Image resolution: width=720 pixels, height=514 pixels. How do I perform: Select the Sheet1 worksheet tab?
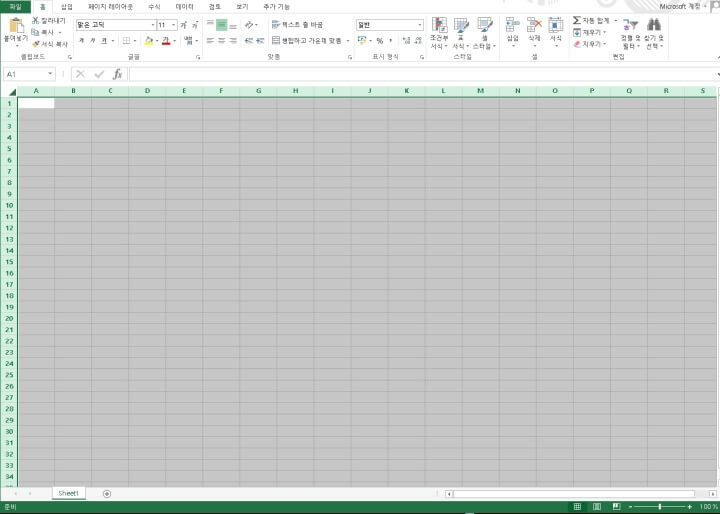[68, 493]
